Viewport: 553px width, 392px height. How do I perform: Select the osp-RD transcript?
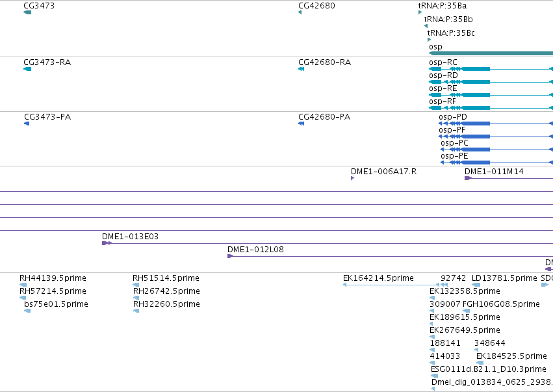(x=491, y=82)
